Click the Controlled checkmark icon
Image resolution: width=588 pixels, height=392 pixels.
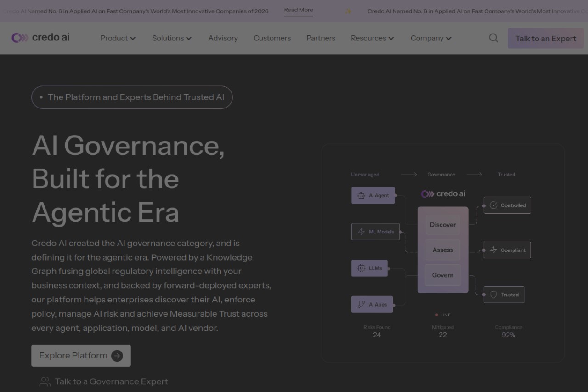[x=493, y=205]
